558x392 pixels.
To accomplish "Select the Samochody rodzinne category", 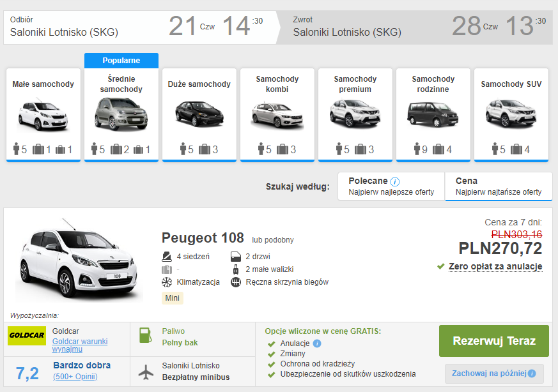I will click(x=433, y=115).
